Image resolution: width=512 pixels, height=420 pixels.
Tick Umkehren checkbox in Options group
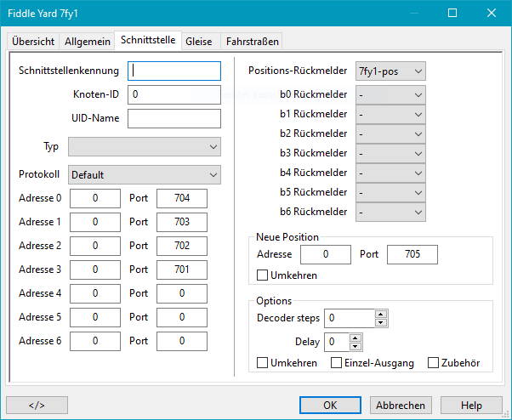(x=263, y=363)
